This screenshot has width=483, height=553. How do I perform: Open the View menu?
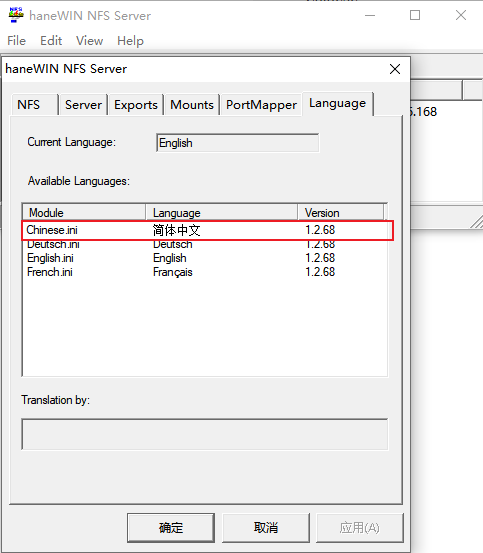pyautogui.click(x=90, y=41)
